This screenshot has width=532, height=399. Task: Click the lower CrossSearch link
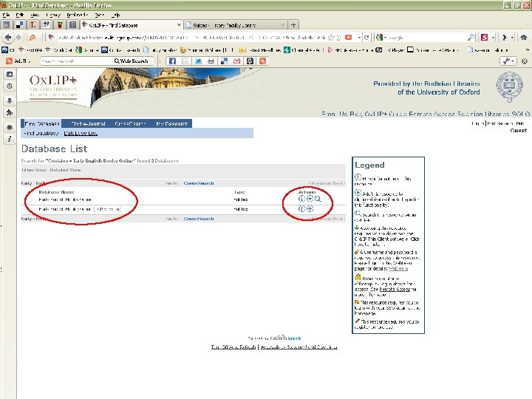click(199, 219)
